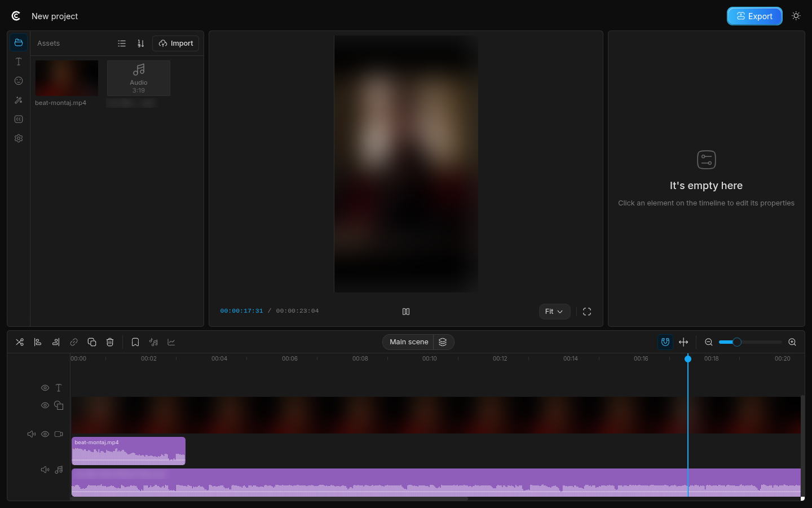Click the Export button
Screen dimensions: 812x508
(754, 16)
